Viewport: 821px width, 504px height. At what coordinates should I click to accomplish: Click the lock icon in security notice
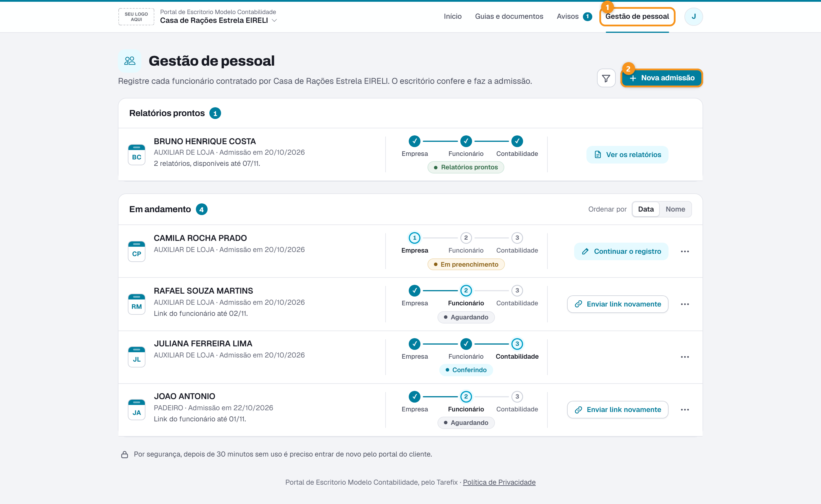point(124,454)
